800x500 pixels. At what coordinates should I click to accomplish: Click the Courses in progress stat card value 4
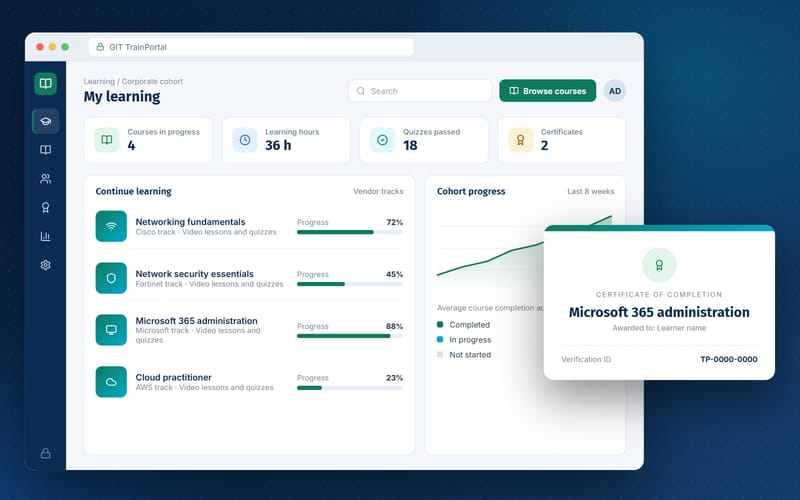pyautogui.click(x=131, y=145)
